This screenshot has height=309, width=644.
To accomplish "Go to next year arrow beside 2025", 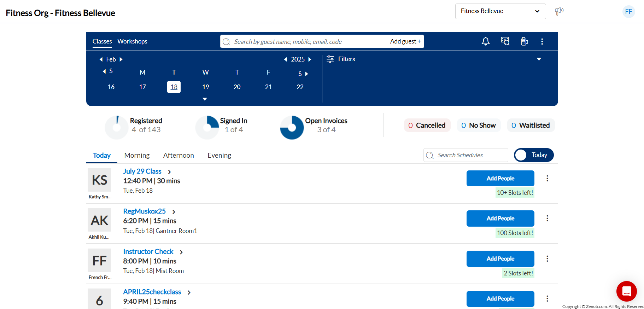I will pos(310,59).
